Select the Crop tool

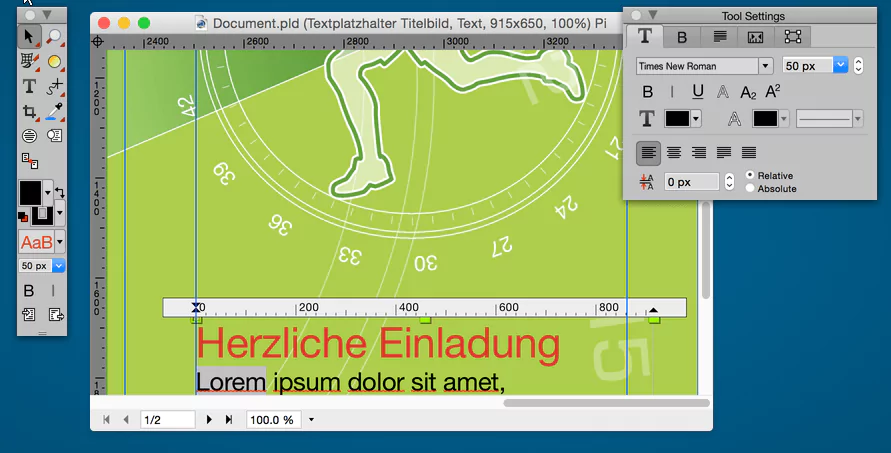29,111
